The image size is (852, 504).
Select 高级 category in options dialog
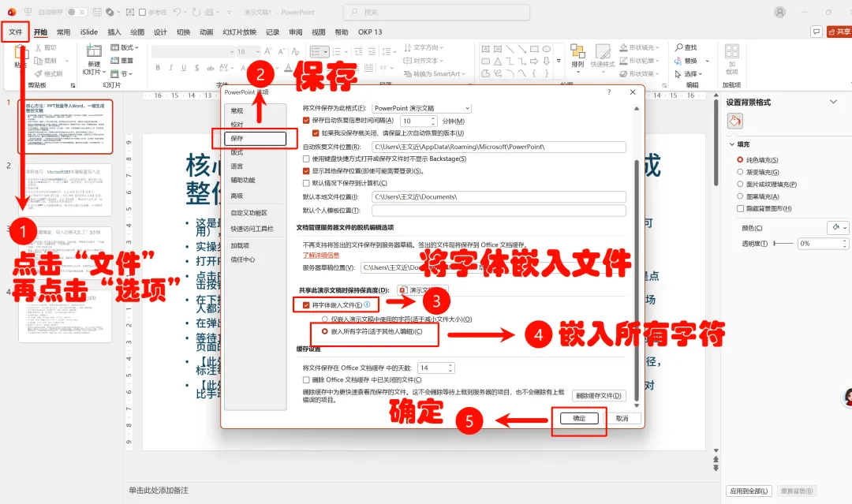click(237, 196)
